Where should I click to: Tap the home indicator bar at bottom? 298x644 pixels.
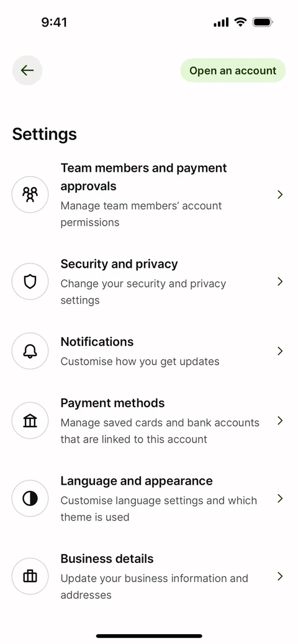tap(149, 636)
